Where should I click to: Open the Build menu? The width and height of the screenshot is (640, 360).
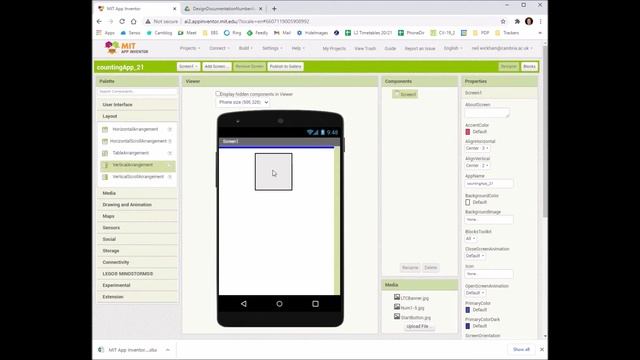click(x=245, y=48)
